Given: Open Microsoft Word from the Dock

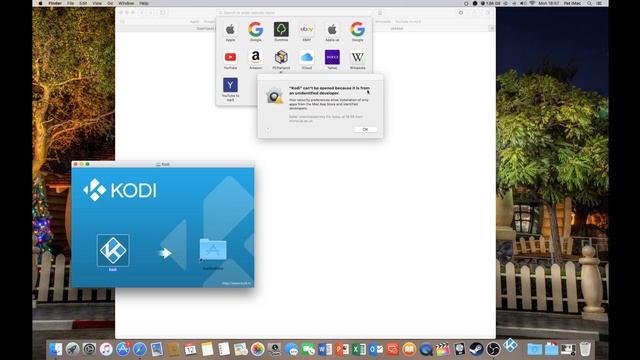Looking at the screenshot, I should pyautogui.click(x=325, y=349).
